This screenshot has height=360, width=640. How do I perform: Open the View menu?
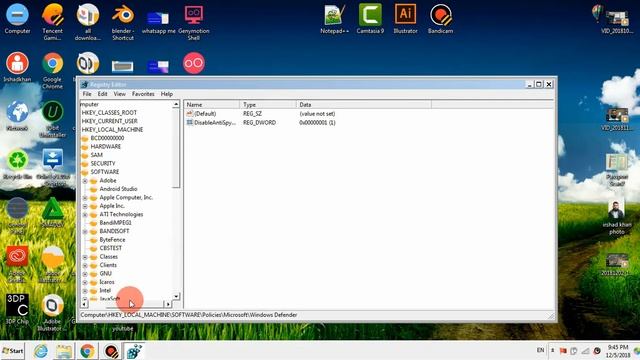point(120,94)
